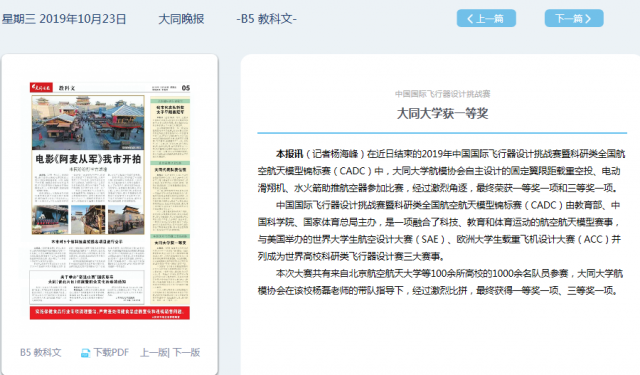The image size is (640, 375).
Task: Click the ancient city photo on the page thumbnail
Action: 88,123
